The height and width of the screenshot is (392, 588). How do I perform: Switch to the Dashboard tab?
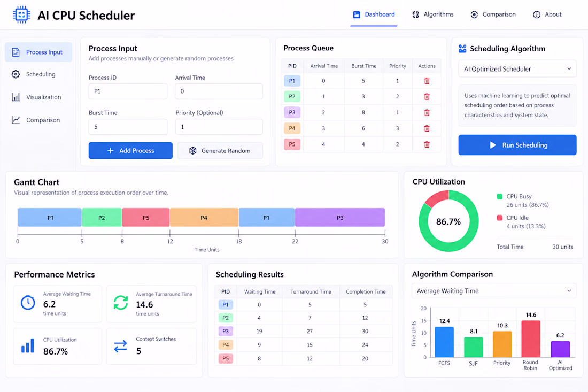point(374,14)
